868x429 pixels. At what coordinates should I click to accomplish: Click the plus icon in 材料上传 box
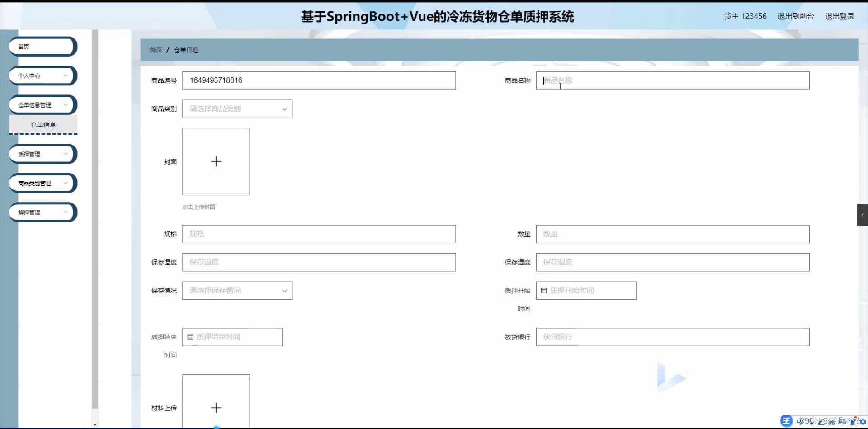pos(216,407)
